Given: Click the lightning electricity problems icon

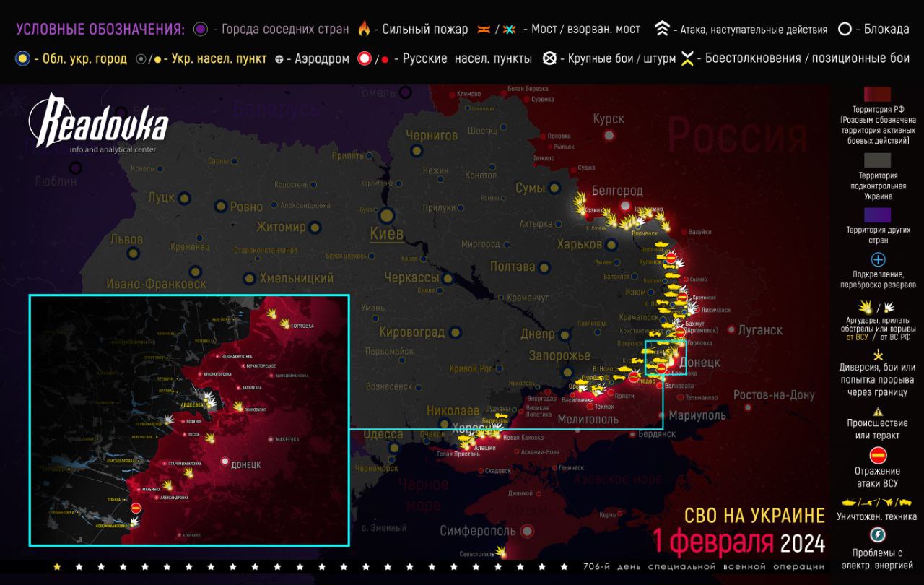Looking at the screenshot, I should pos(878,535).
